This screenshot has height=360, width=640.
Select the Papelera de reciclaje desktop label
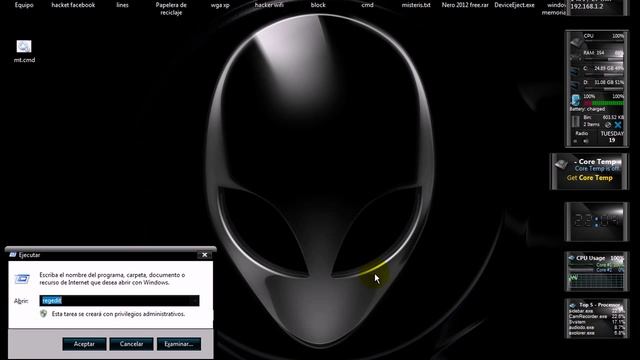click(171, 9)
